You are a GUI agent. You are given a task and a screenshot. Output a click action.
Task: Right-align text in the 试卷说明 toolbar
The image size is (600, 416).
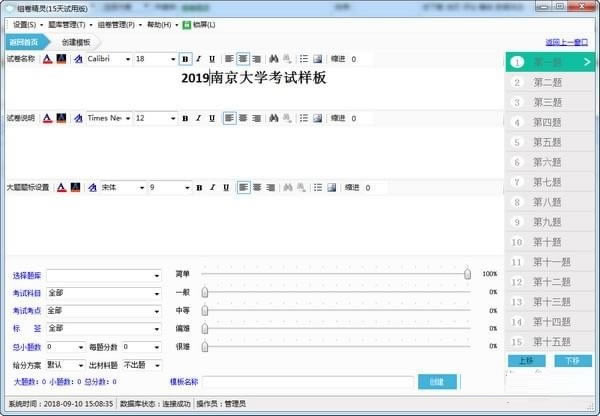click(257, 118)
